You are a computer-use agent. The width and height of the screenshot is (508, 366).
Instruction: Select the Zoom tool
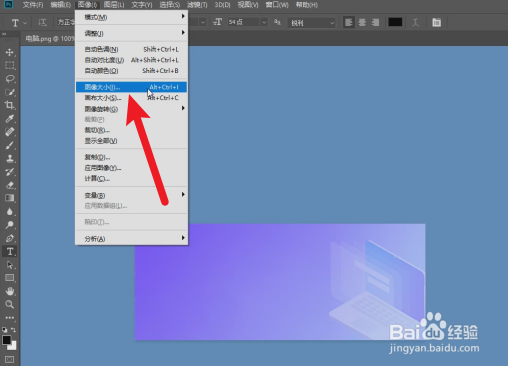10,304
